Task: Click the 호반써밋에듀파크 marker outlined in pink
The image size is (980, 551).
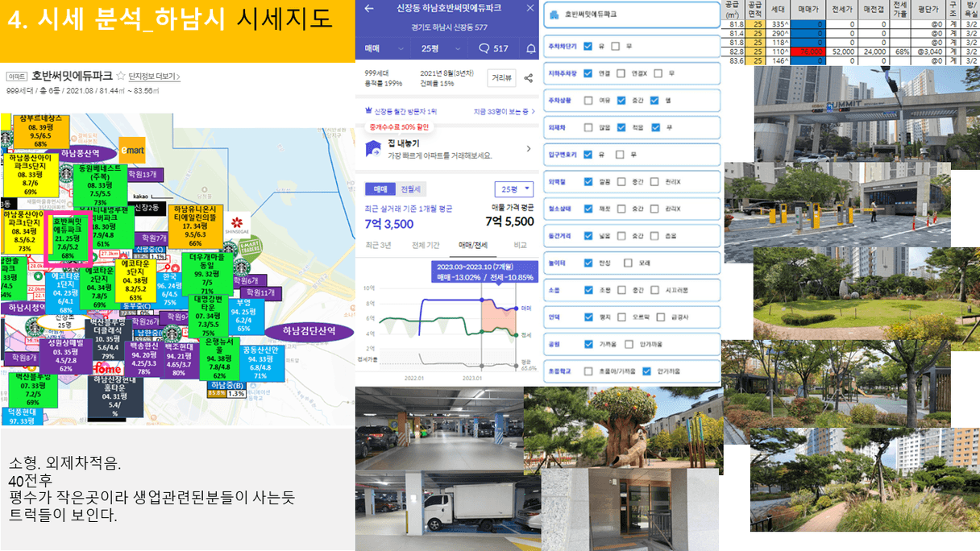Action: pos(68,238)
